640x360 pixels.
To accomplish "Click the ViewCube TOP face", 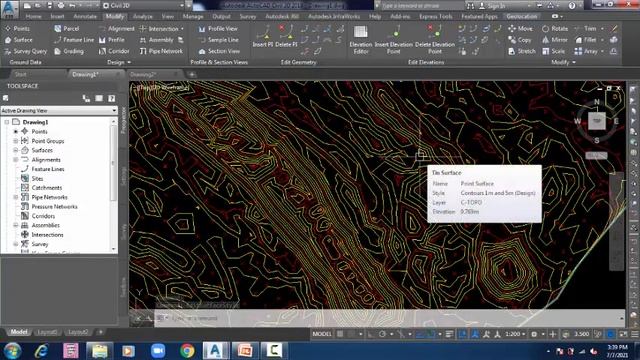I will pos(597,121).
